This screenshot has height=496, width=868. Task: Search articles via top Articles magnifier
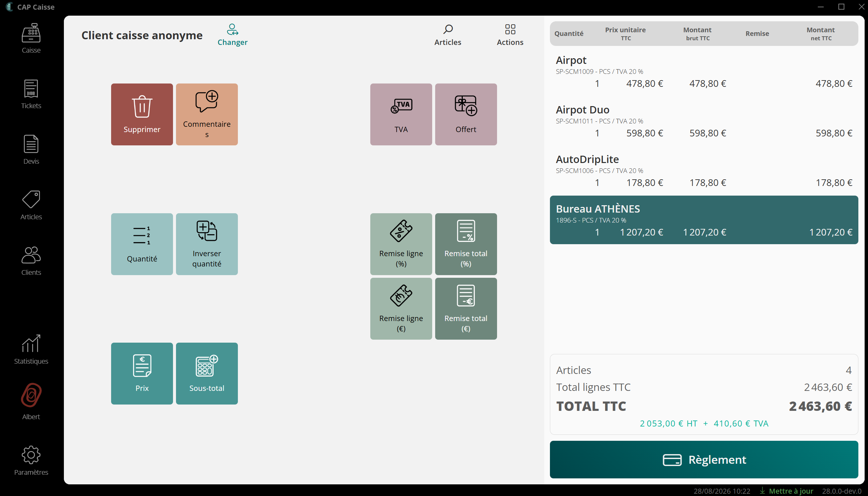pyautogui.click(x=447, y=35)
